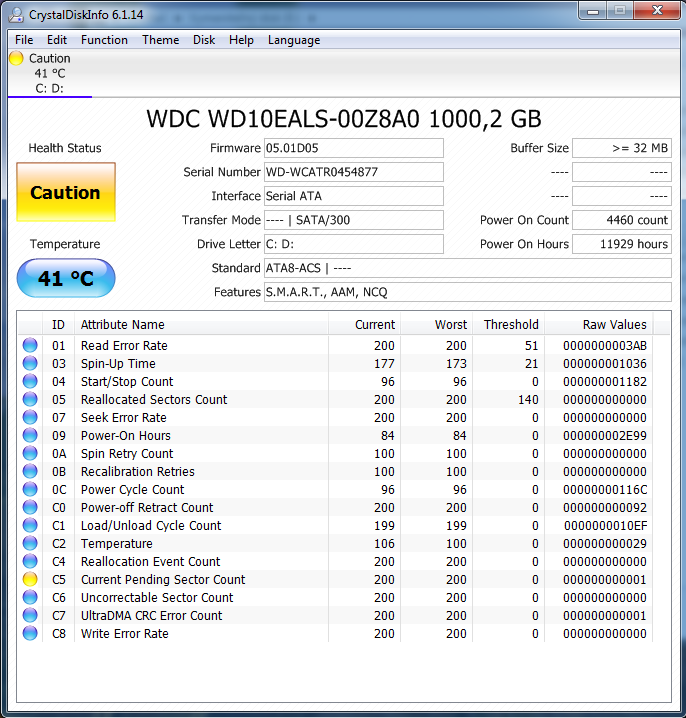Click the status orb for Read Error Rate
Screen dimensions: 686x718
coord(30,345)
